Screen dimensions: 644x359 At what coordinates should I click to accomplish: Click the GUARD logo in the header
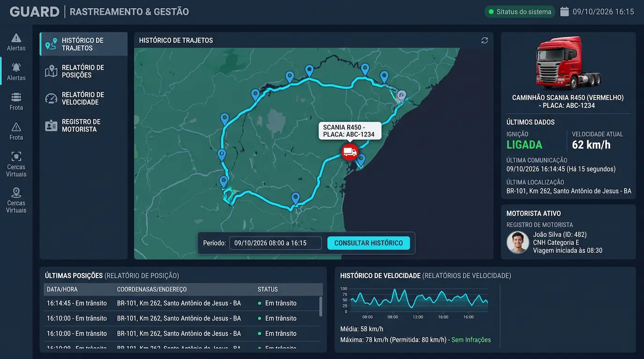pyautogui.click(x=35, y=12)
